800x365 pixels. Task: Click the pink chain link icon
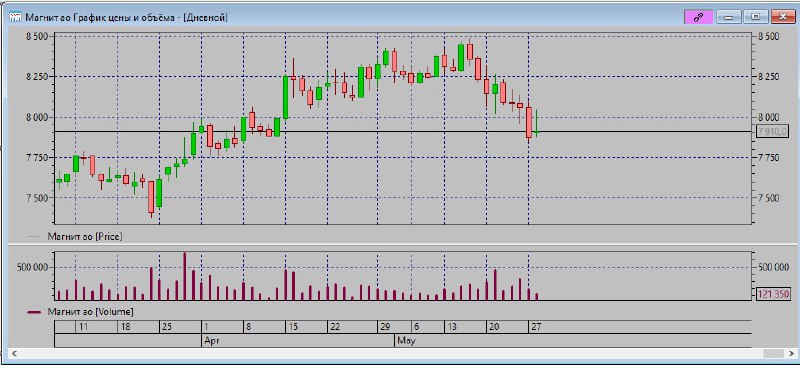click(698, 17)
